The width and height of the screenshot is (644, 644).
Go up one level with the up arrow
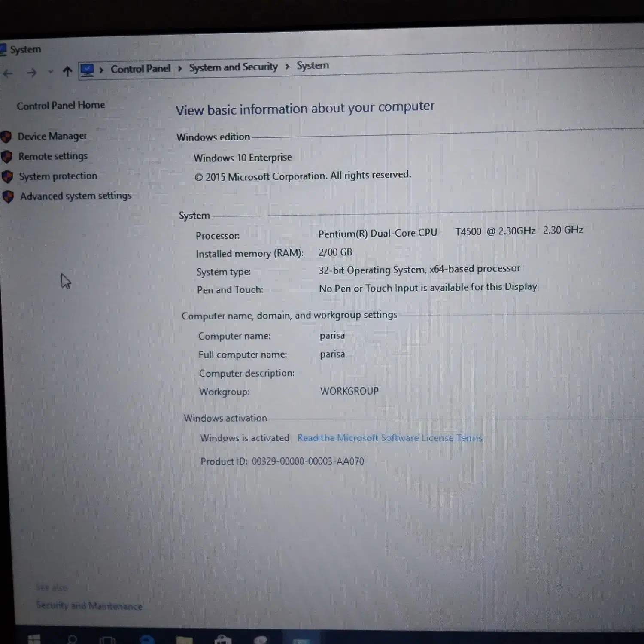click(x=67, y=71)
